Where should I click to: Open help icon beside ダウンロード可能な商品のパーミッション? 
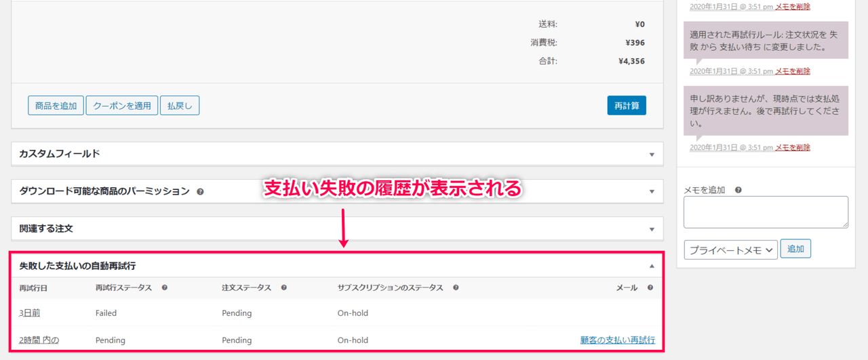pos(200,192)
